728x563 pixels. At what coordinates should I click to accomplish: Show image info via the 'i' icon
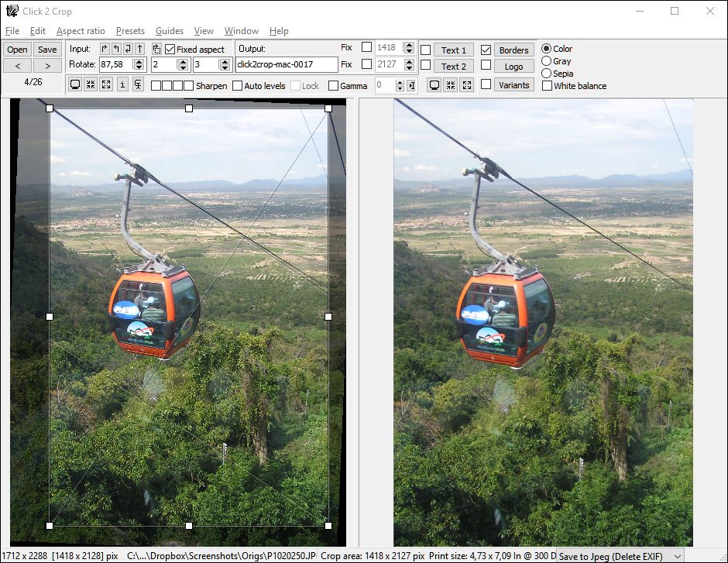(122, 84)
